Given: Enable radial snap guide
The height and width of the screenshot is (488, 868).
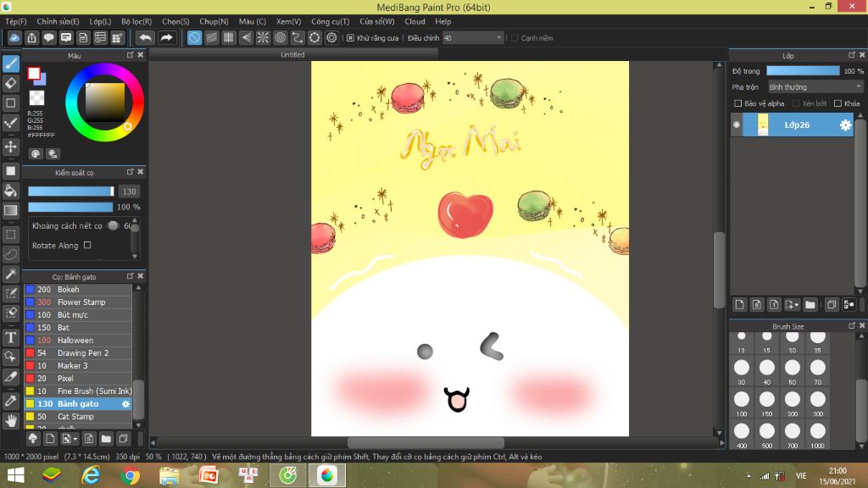Looking at the screenshot, I should [263, 37].
